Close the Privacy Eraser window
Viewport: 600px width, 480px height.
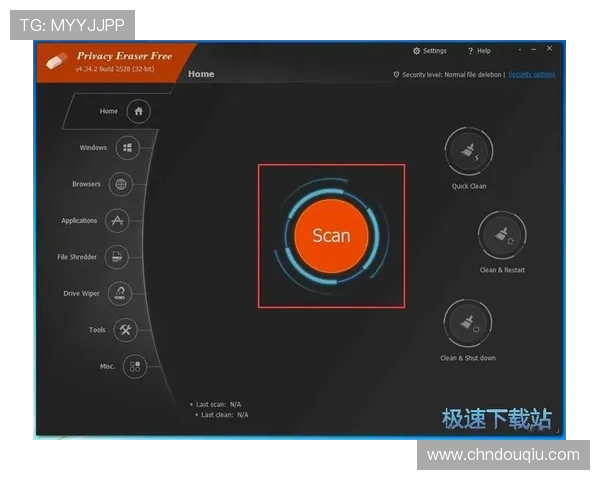click(549, 49)
